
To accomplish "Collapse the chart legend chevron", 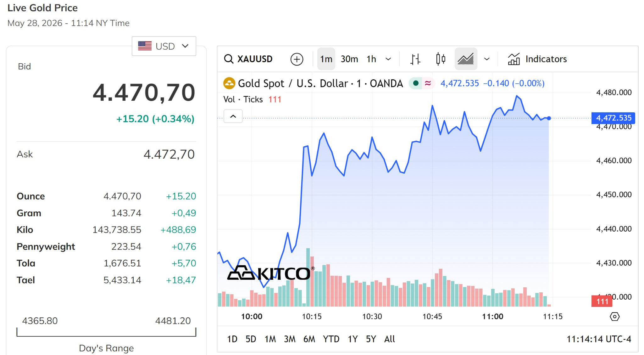I will click(x=233, y=116).
